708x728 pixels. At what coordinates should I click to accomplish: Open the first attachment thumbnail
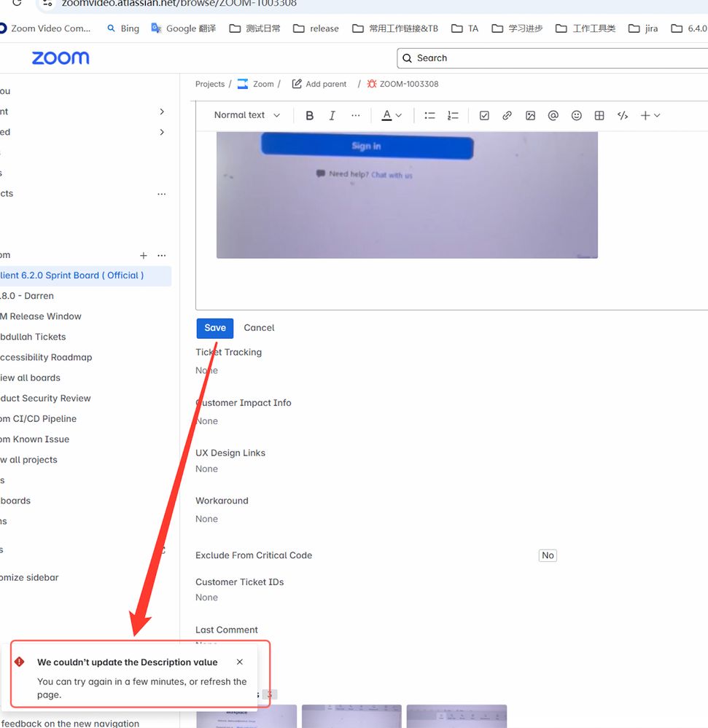pos(246,716)
